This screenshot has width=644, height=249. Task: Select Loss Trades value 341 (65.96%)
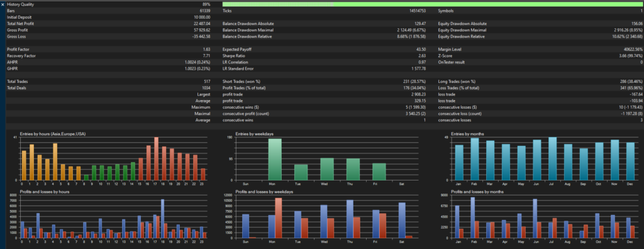coord(631,88)
